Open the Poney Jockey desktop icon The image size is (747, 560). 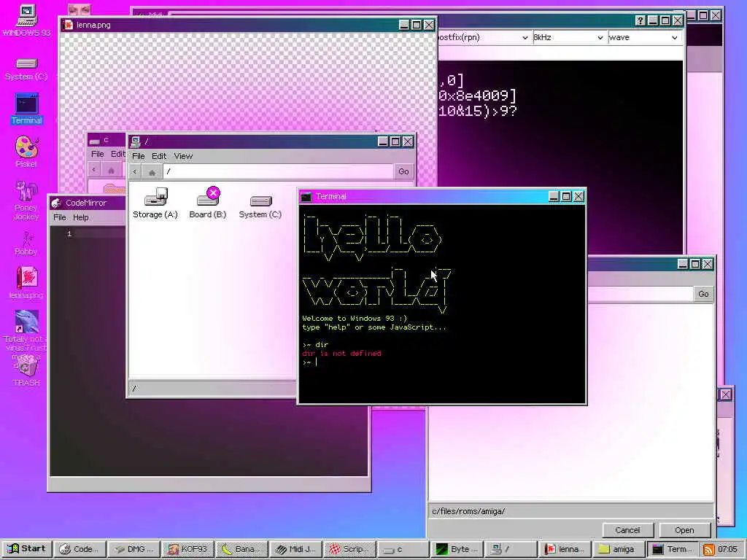click(x=26, y=200)
